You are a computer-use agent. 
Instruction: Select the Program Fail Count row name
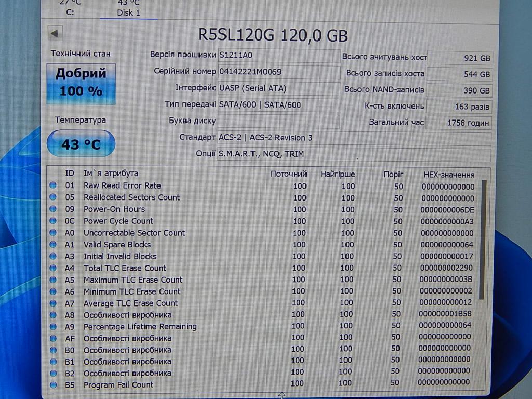click(x=118, y=385)
